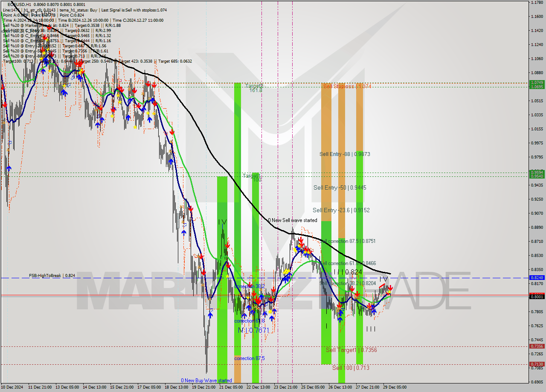This screenshot has width=546, height=392.
Task: Click 'Sell correction 61.8 | 0.8466' text
Action: coord(348,264)
